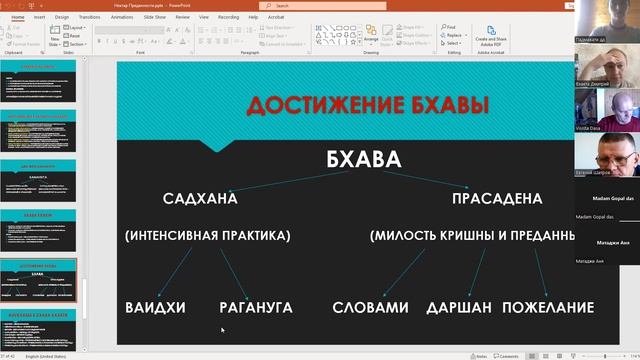640x360 pixels.
Task: Toggle the Notes pane
Action: [x=478, y=356]
